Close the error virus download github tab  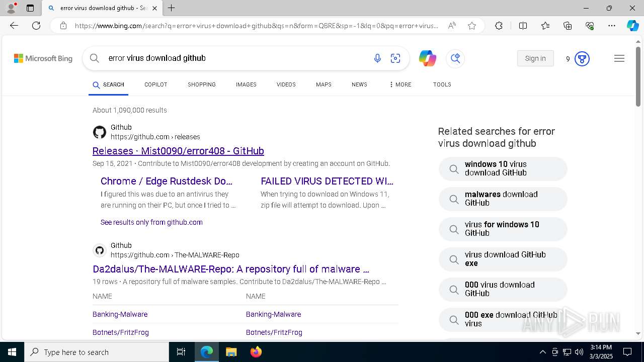coord(154,8)
